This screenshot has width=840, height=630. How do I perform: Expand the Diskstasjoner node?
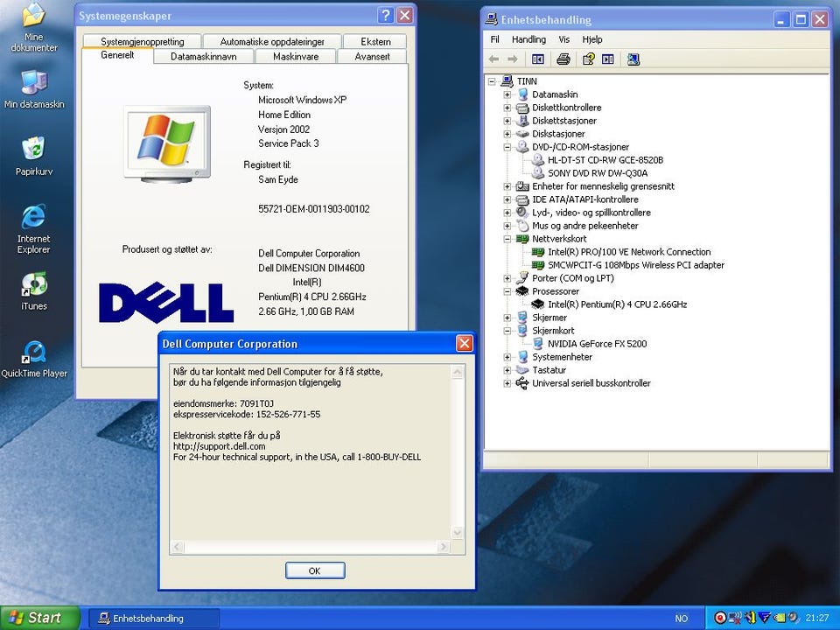(507, 134)
